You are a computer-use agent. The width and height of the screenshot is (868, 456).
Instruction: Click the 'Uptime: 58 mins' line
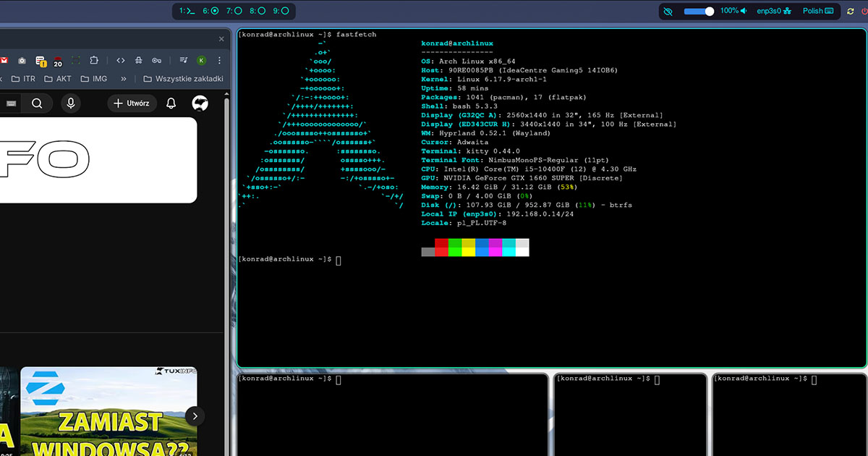click(455, 88)
